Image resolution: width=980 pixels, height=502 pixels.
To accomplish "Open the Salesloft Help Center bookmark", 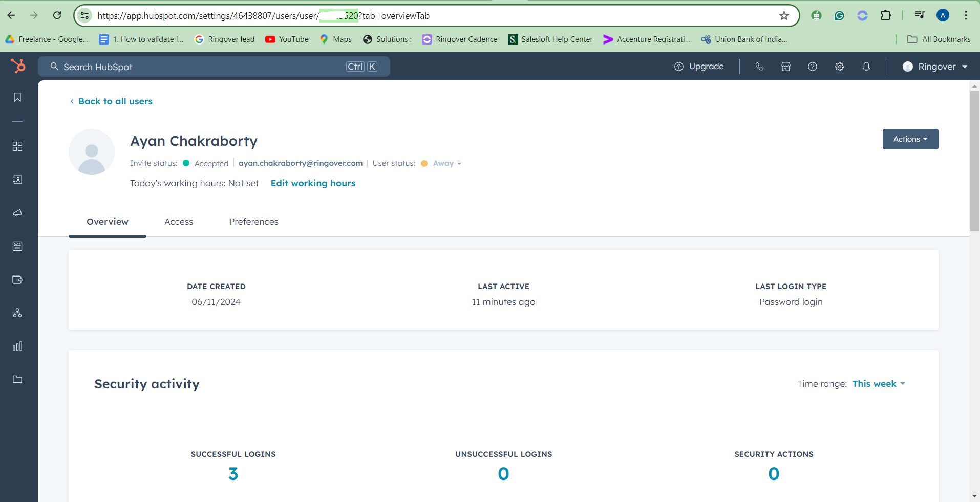I will (550, 39).
